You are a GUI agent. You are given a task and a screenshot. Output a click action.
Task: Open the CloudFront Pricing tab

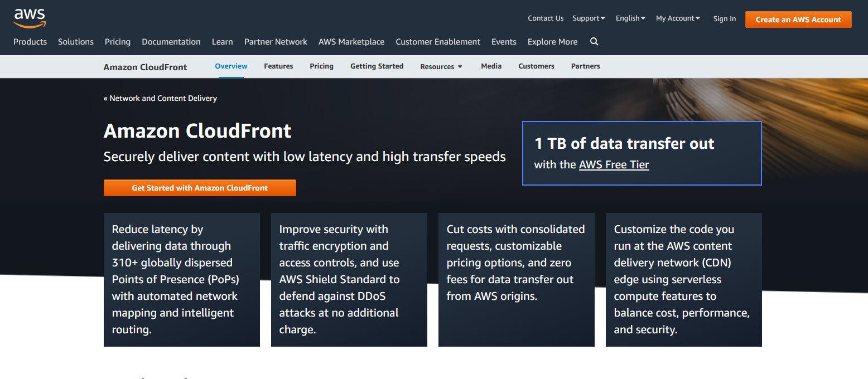322,66
